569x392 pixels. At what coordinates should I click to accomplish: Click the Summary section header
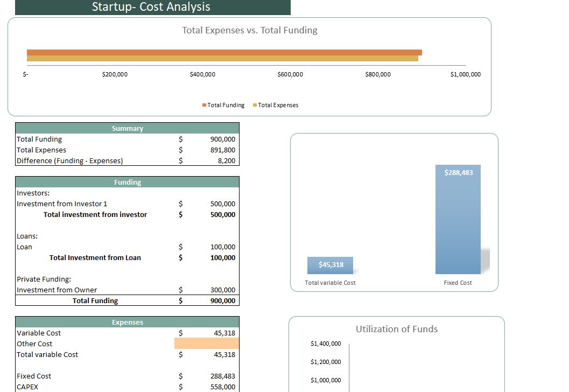(x=128, y=128)
